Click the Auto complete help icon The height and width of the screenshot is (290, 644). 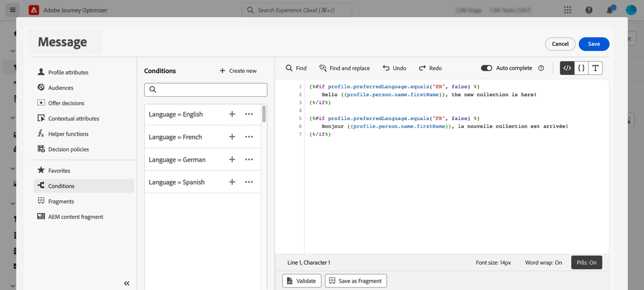(541, 68)
